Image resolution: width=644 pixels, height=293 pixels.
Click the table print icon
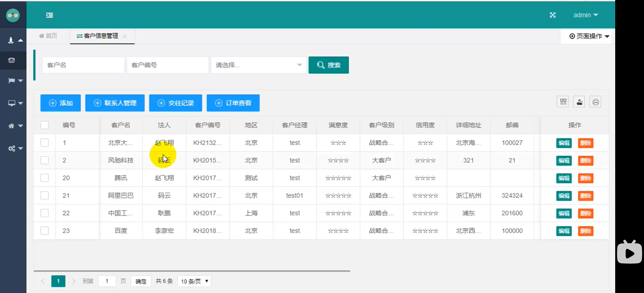click(596, 102)
